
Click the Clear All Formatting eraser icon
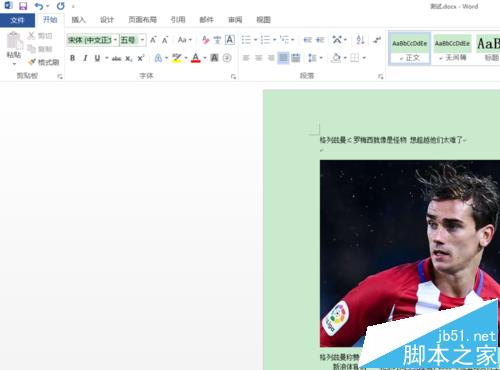(205, 40)
